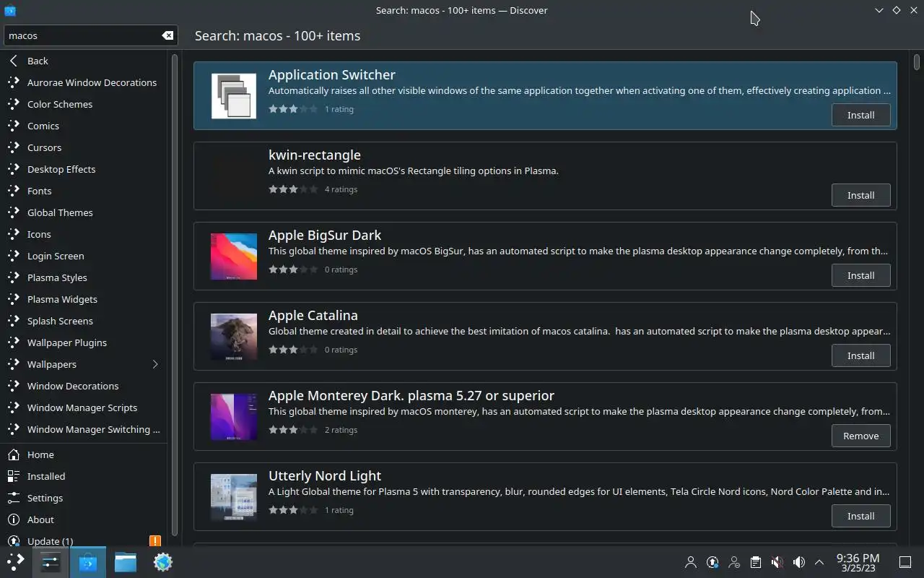This screenshot has width=924, height=578.
Task: Open the clipboard tray icon
Action: point(755,562)
